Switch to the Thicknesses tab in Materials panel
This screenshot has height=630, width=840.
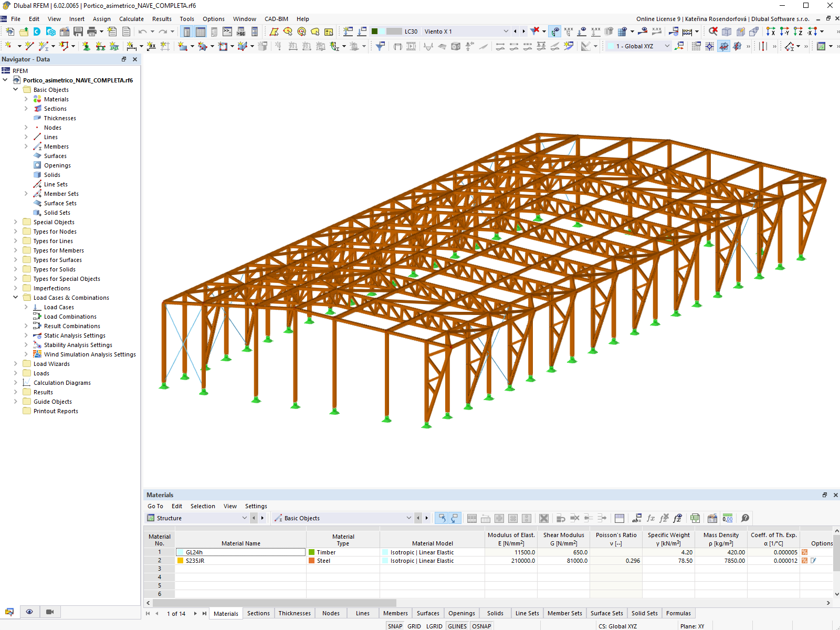pyautogui.click(x=295, y=613)
